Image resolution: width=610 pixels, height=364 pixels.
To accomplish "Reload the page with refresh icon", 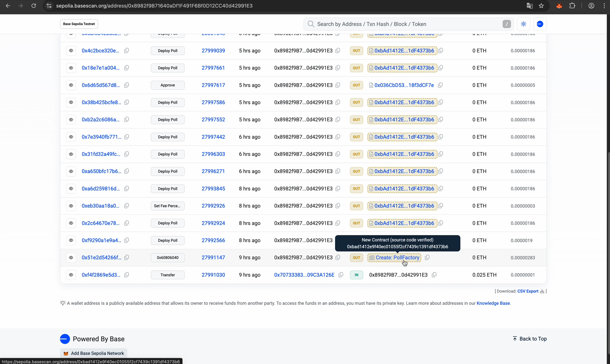I will click(x=34, y=6).
